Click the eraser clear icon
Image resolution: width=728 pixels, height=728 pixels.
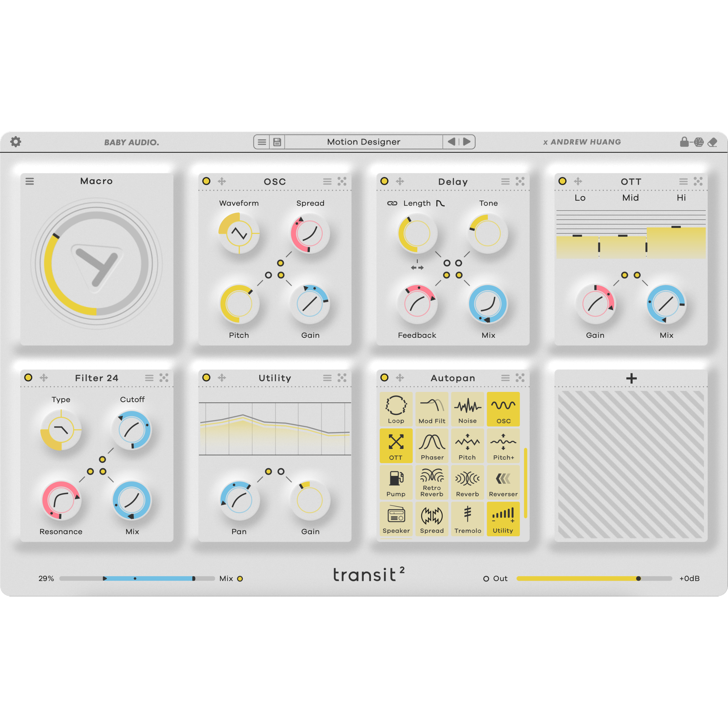[x=712, y=142]
